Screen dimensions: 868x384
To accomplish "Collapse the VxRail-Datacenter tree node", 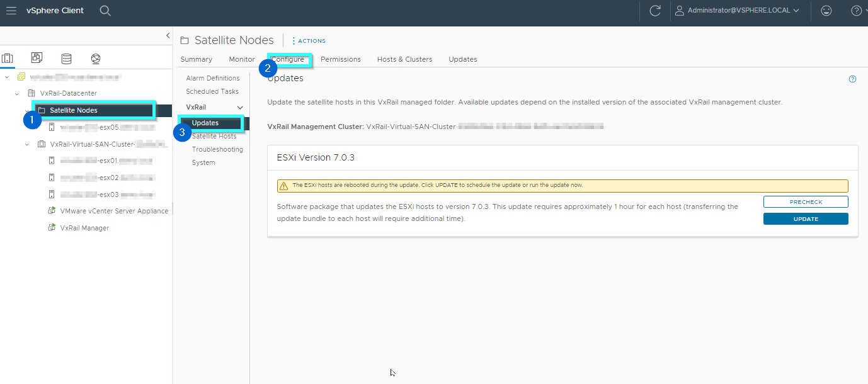I will pos(17,93).
